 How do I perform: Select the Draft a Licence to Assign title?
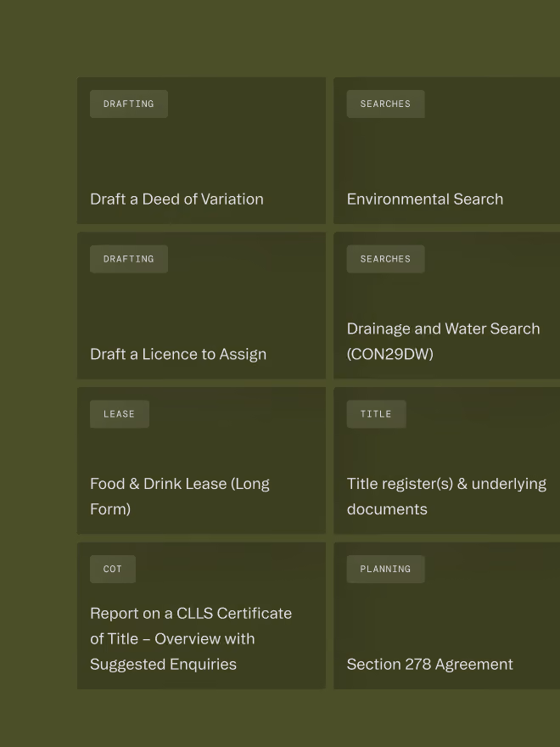(x=178, y=355)
